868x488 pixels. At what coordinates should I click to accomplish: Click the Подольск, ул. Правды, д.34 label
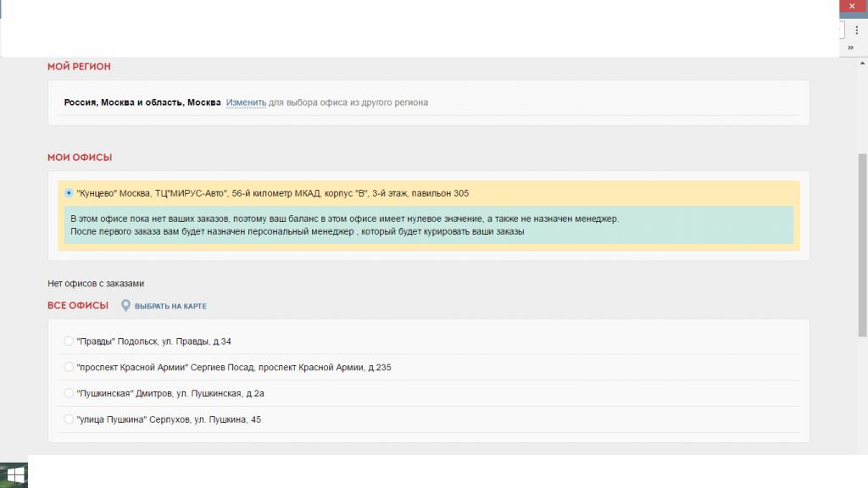tap(154, 341)
